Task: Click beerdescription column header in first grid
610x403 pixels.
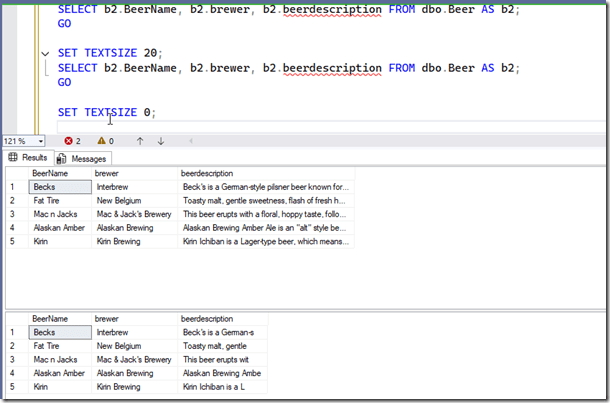Action: [266, 173]
